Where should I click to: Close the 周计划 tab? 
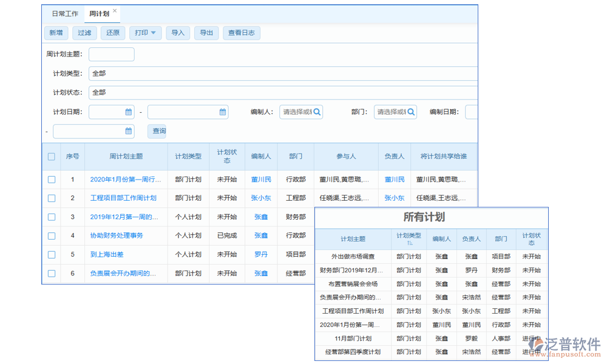115,11
